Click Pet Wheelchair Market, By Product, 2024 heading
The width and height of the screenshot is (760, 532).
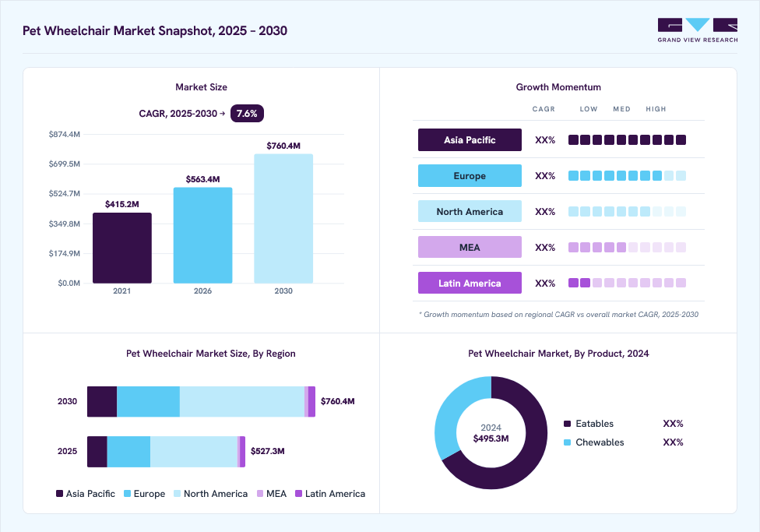[x=558, y=354]
